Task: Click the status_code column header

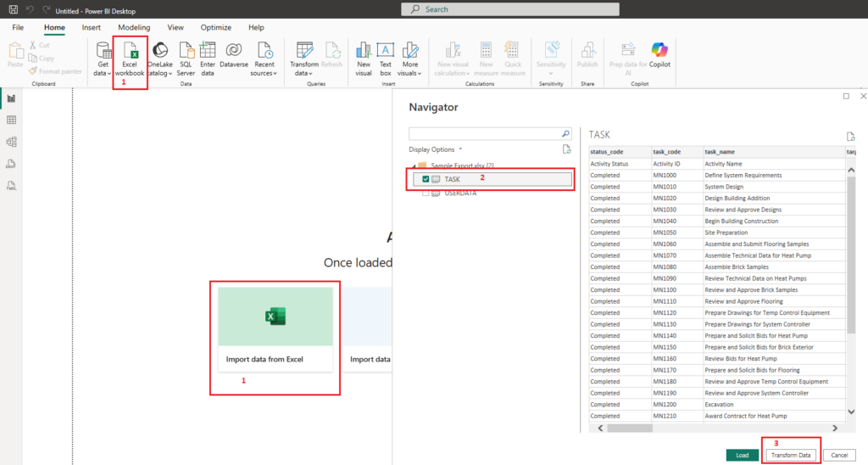Action: coord(620,151)
